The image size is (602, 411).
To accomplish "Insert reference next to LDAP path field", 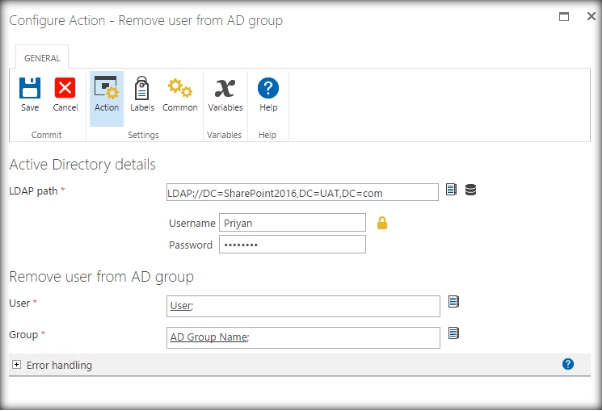I will click(x=451, y=190).
